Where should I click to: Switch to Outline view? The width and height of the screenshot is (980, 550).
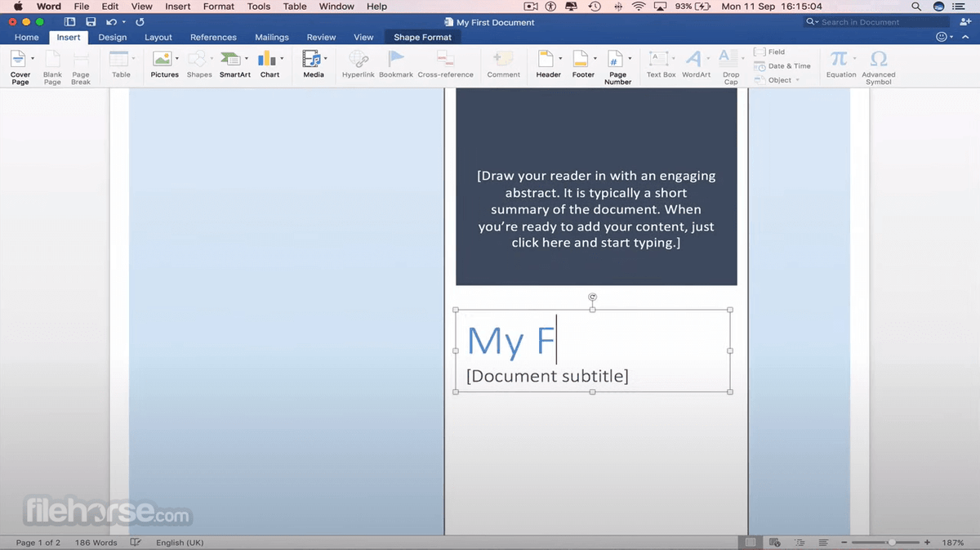(x=800, y=543)
